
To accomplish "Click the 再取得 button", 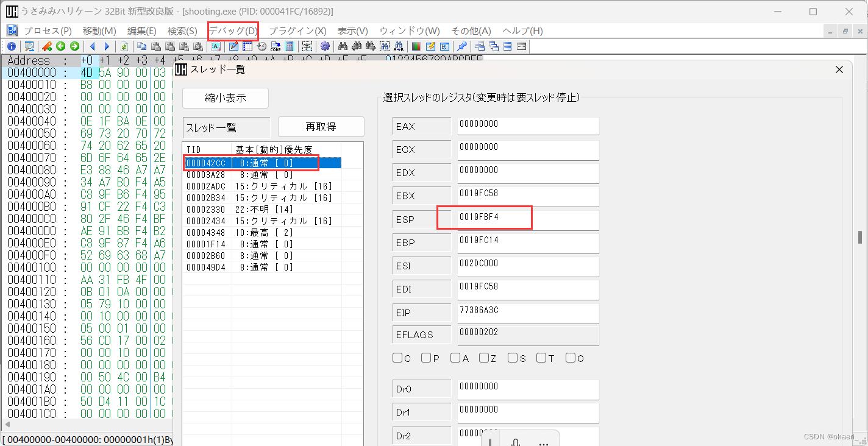I will click(321, 127).
